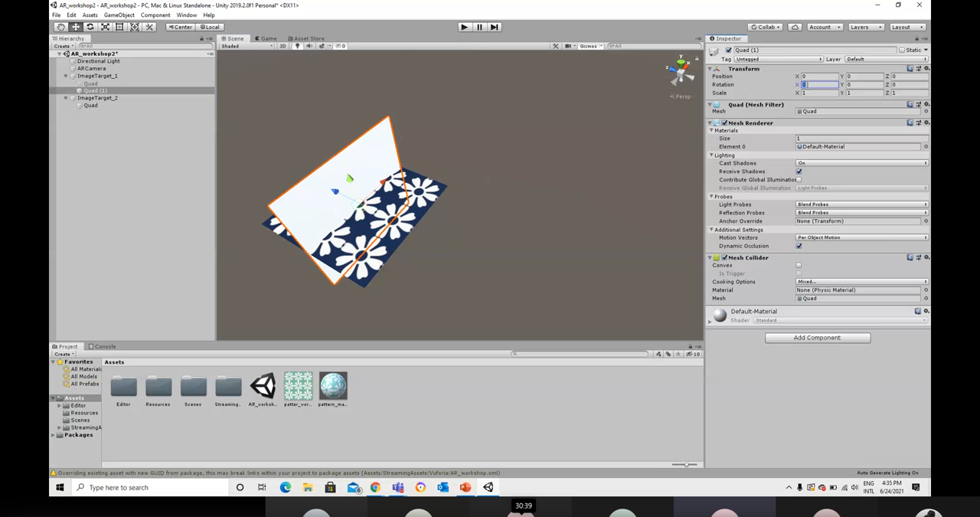Open the Cast Shadows dropdown
This screenshot has width=980, height=517.
862,163
